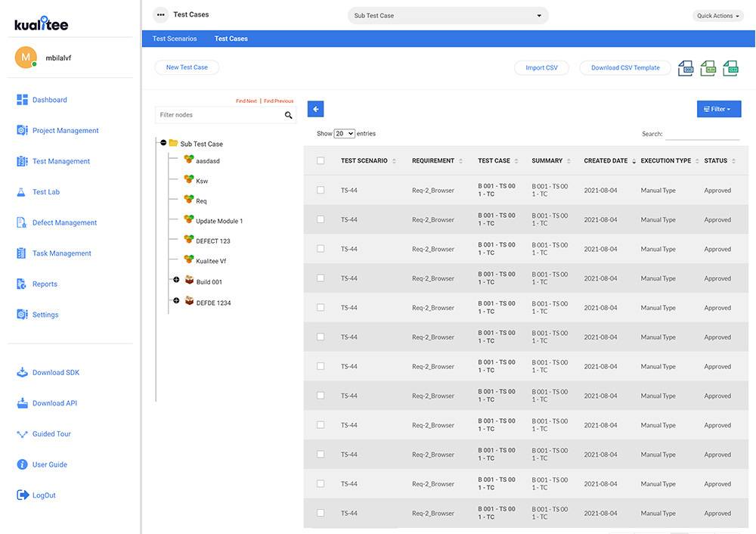Check the fifth TS-44 row checkbox
This screenshot has width=756, height=534.
(x=321, y=307)
